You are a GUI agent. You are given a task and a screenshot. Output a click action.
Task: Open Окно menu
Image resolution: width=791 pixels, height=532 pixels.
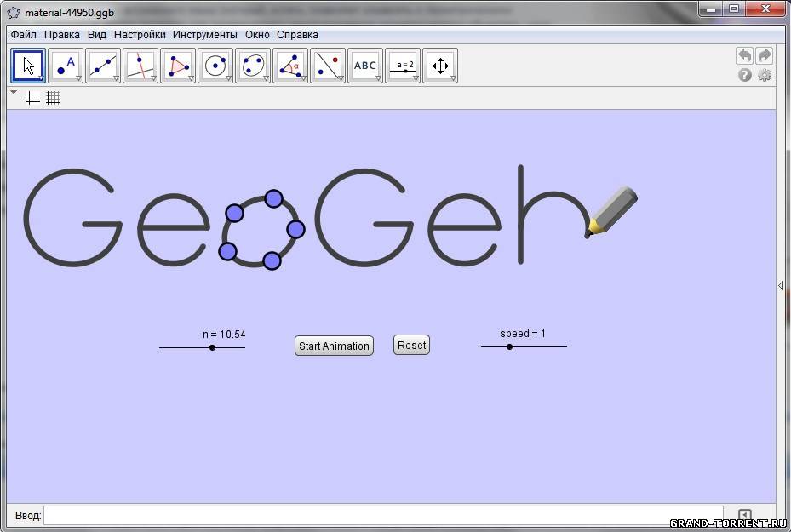click(257, 35)
